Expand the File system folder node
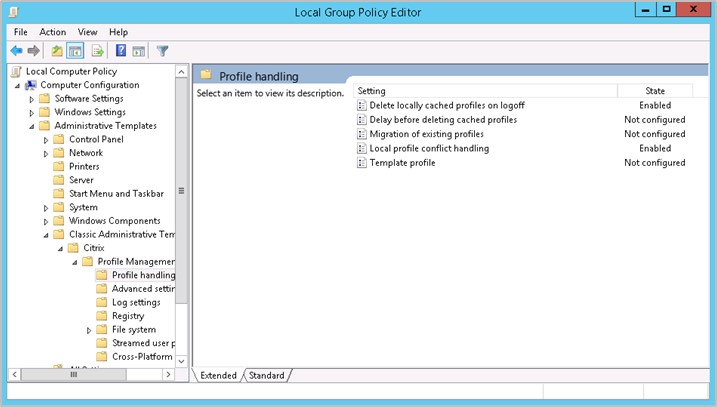The width and height of the screenshot is (717, 407). 89,330
